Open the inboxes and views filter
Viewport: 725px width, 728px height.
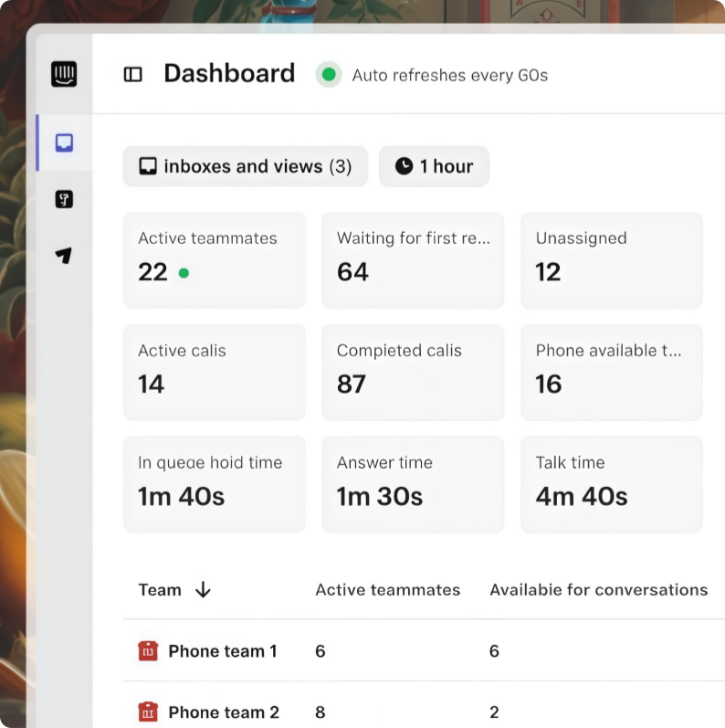245,166
